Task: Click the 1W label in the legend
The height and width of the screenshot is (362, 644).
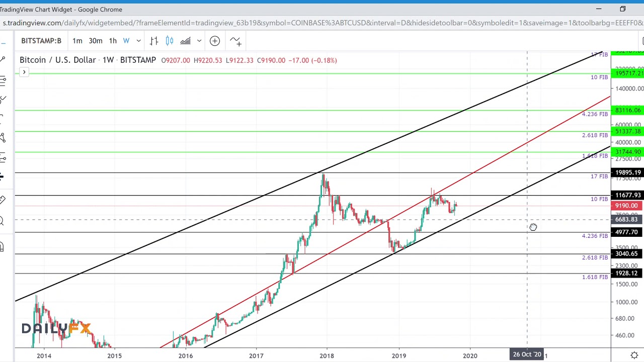Action: tap(108, 60)
